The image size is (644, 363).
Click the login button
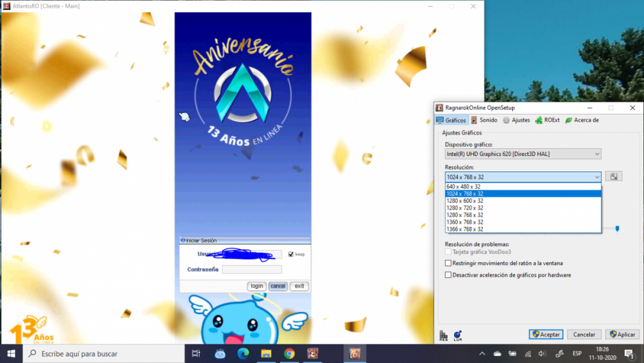256,286
